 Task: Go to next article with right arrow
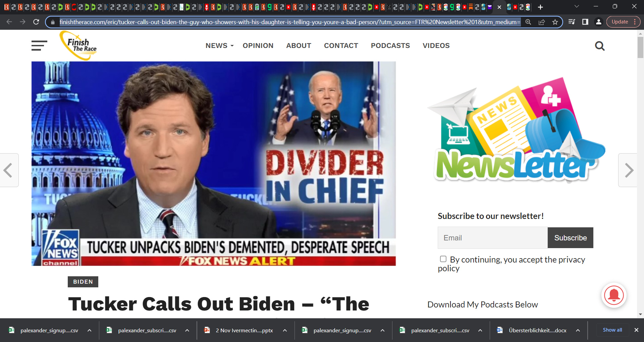[628, 170]
